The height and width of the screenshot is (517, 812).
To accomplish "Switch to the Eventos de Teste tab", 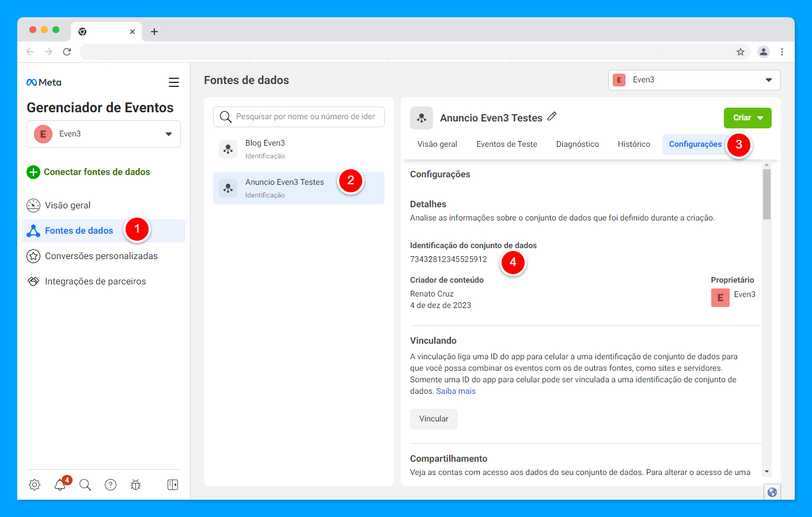I will 507,144.
